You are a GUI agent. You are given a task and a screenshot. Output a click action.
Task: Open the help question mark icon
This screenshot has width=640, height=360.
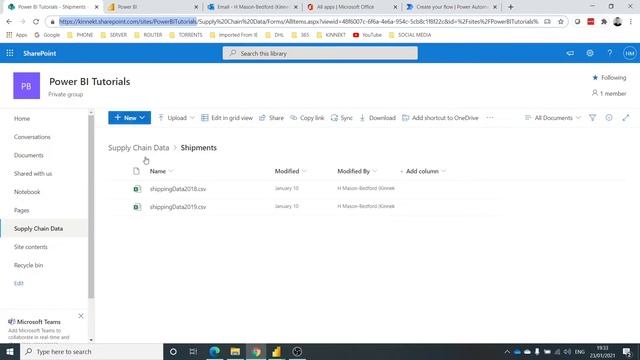(x=609, y=53)
